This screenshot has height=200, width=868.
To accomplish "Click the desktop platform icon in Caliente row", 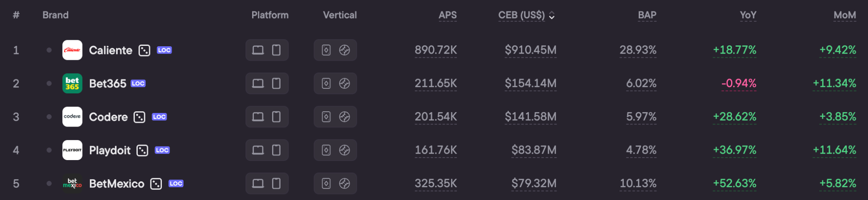I will coord(258,50).
